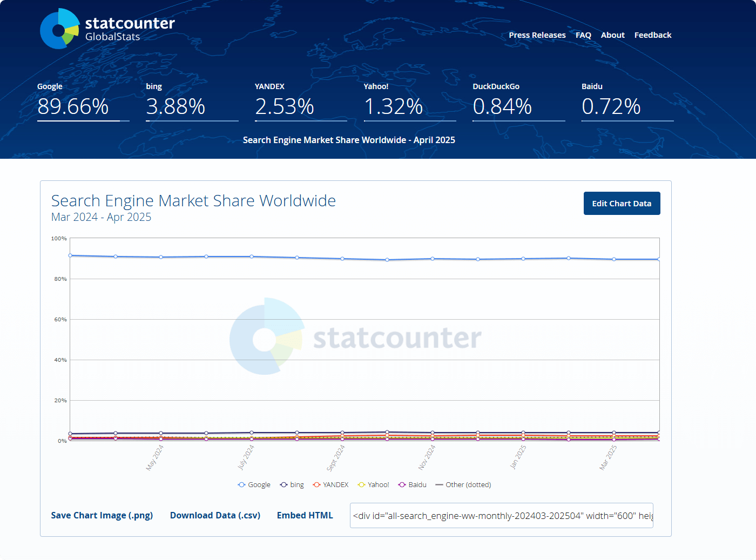Screen dimensions: 756x560
Task: Toggle Google series in chart legend
Action: click(x=254, y=485)
